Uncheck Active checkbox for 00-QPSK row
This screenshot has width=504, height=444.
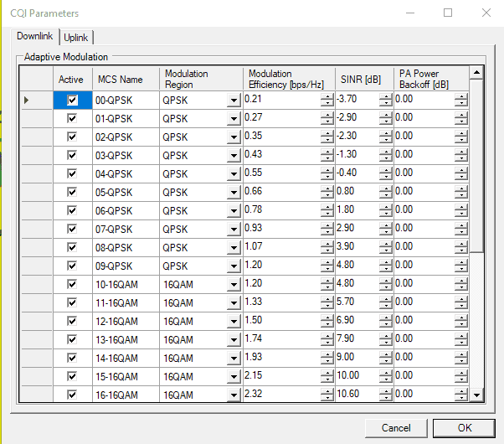tap(72, 100)
